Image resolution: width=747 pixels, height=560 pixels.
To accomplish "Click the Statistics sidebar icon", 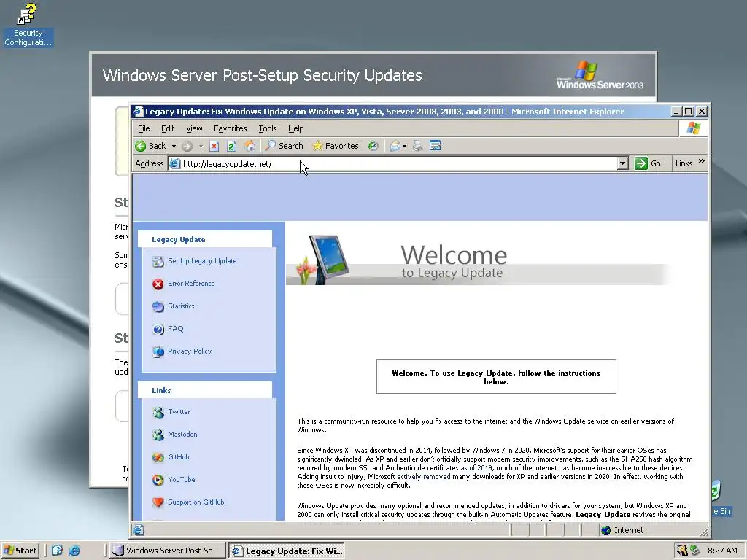I will click(158, 306).
